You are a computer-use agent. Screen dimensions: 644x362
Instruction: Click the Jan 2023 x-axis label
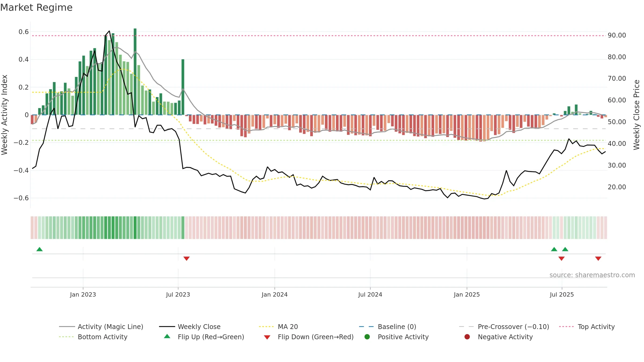pyautogui.click(x=83, y=294)
